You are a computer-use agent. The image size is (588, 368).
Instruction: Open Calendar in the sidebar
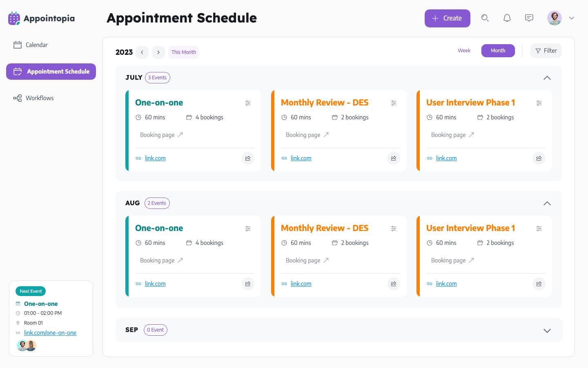36,45
